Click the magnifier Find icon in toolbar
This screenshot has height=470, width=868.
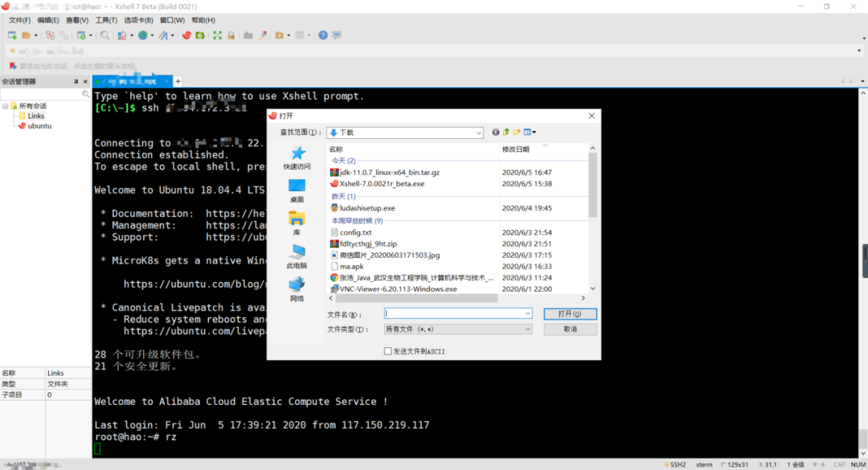pos(104,35)
